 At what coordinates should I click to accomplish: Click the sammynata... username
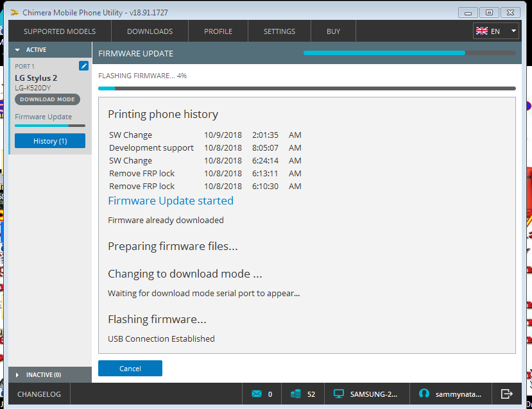[x=458, y=394]
